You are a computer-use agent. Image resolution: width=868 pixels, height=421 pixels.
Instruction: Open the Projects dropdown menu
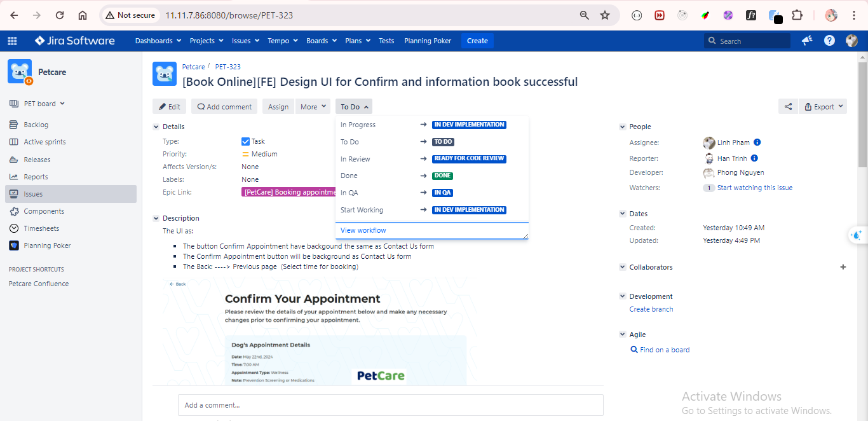click(x=207, y=41)
